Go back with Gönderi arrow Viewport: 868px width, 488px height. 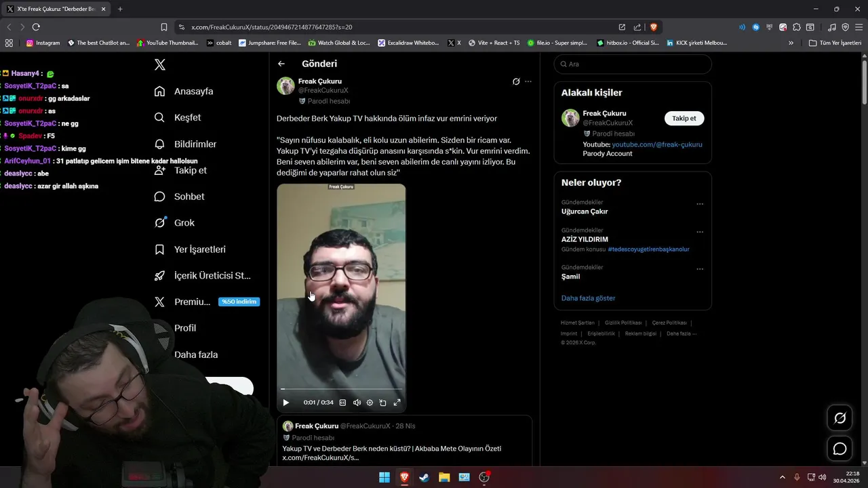(x=281, y=64)
